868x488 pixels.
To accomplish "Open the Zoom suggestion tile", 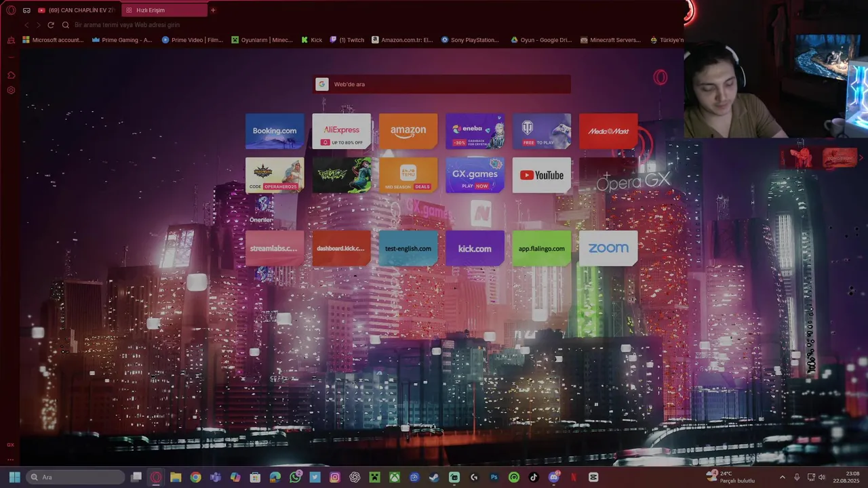I will click(608, 248).
